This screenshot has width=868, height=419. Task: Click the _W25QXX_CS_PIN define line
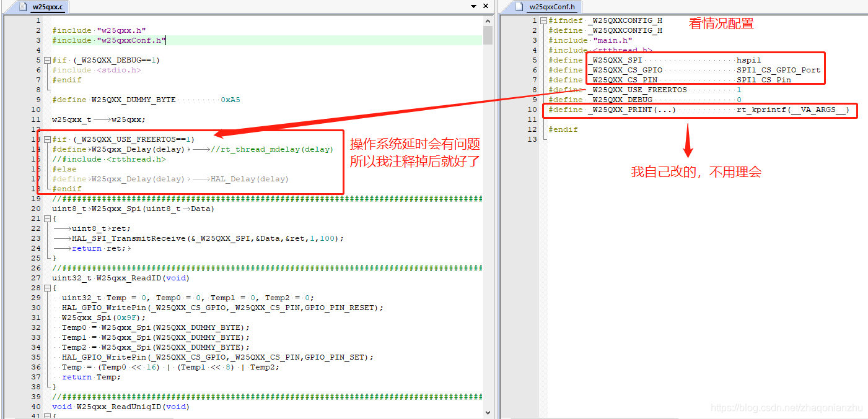[x=670, y=80]
